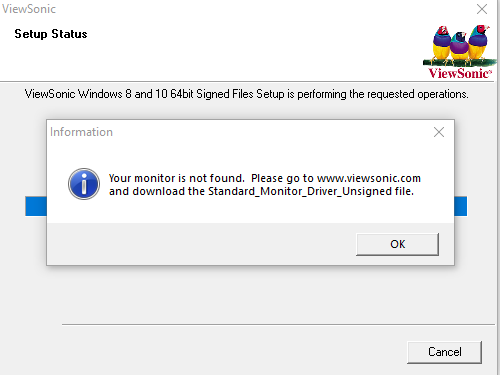500x375 pixels.
Task: Close the Information dialog with its X
Action: click(x=439, y=132)
